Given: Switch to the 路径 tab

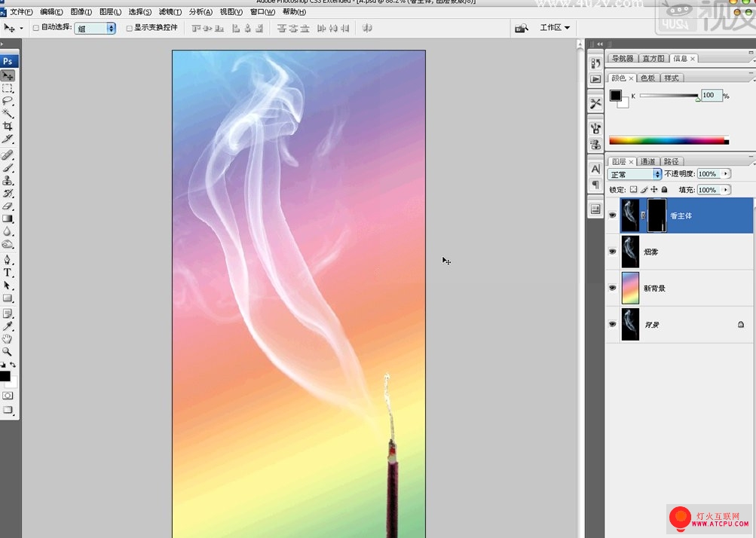Looking at the screenshot, I should [671, 161].
